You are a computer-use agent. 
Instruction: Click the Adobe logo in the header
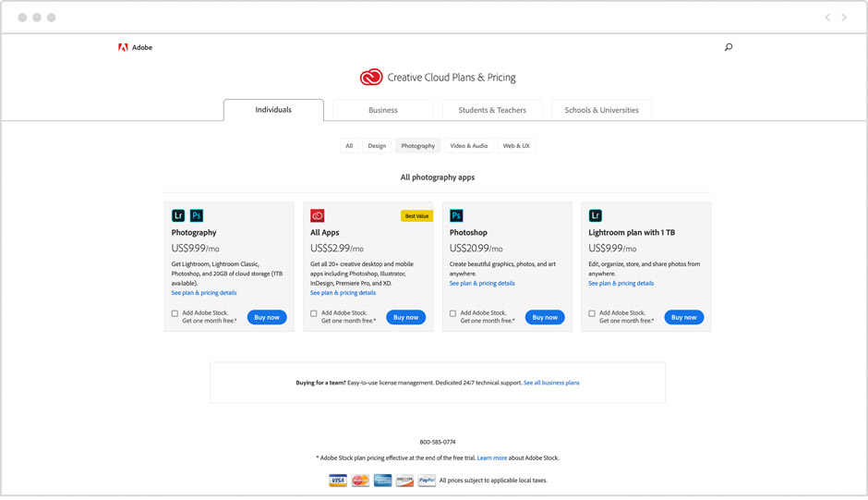tap(135, 48)
